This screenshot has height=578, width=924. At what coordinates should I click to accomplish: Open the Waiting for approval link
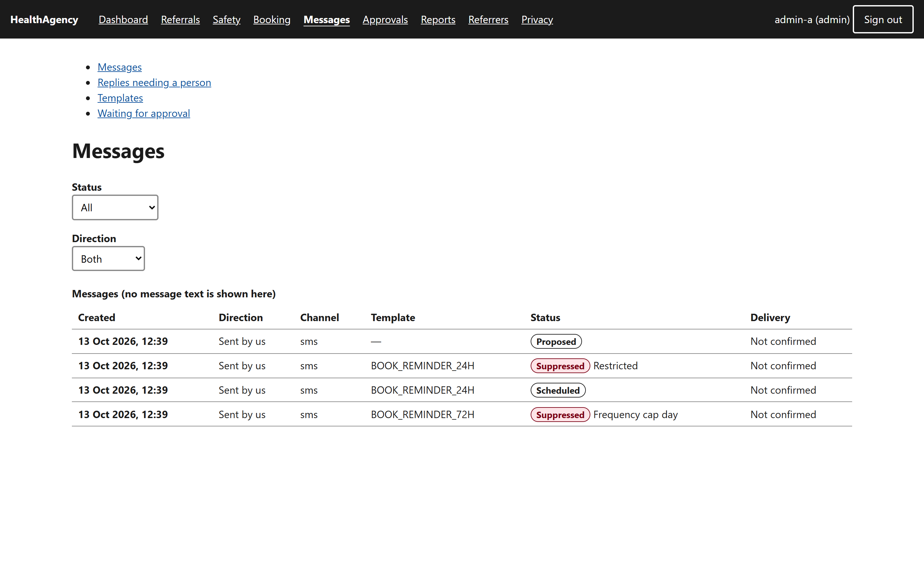[143, 113]
